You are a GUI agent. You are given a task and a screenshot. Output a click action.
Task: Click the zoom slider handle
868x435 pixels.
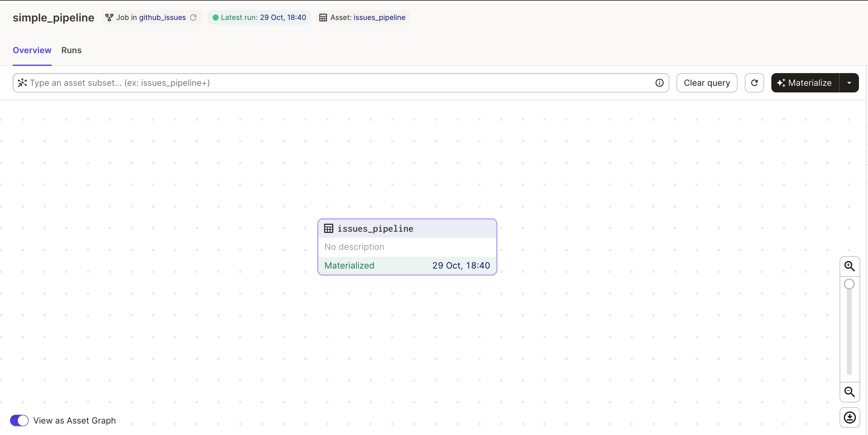pos(849,284)
